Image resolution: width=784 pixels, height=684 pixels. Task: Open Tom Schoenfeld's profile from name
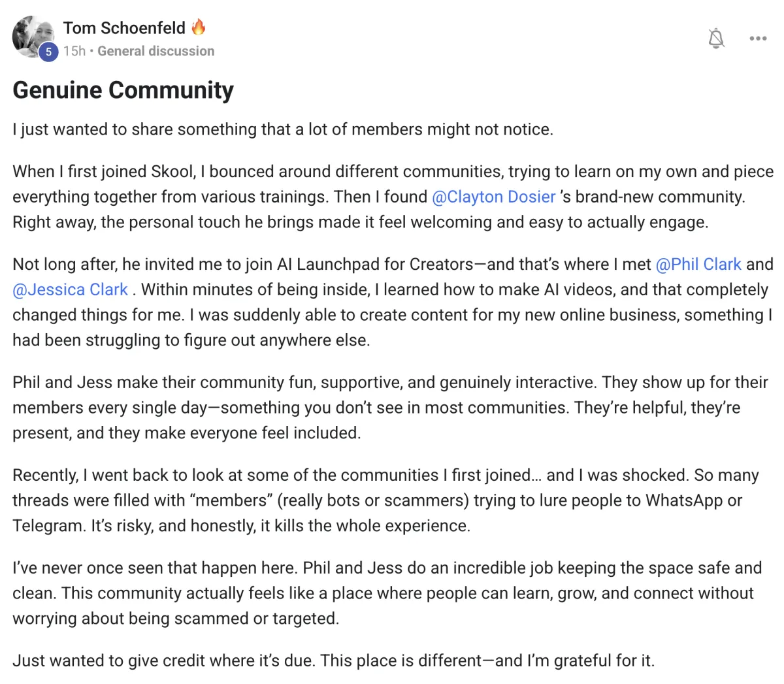tap(124, 28)
